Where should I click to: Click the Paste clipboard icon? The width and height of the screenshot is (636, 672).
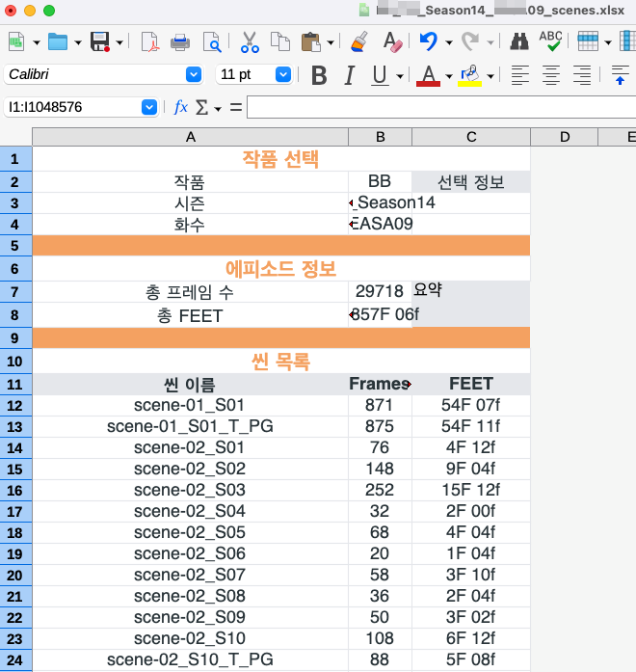click(311, 42)
